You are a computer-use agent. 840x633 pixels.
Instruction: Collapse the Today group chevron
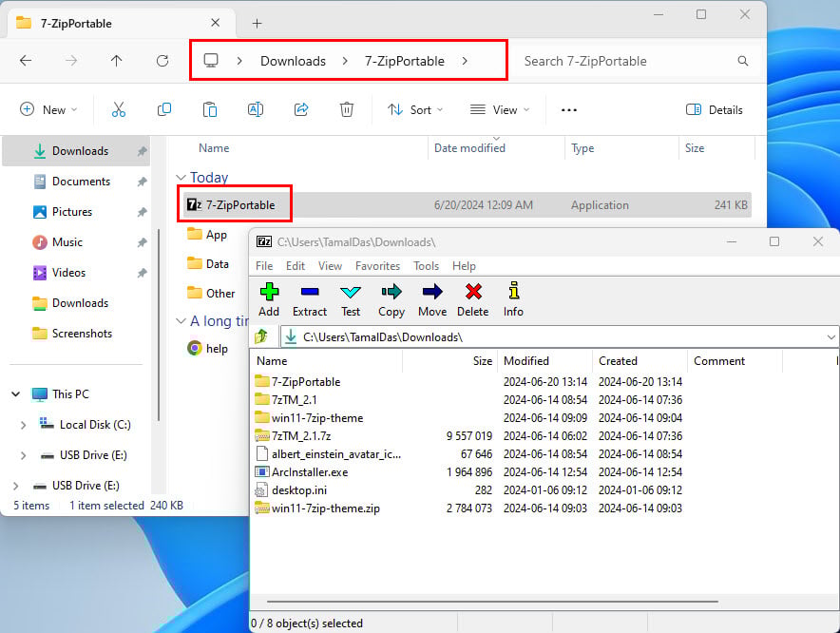(x=181, y=178)
